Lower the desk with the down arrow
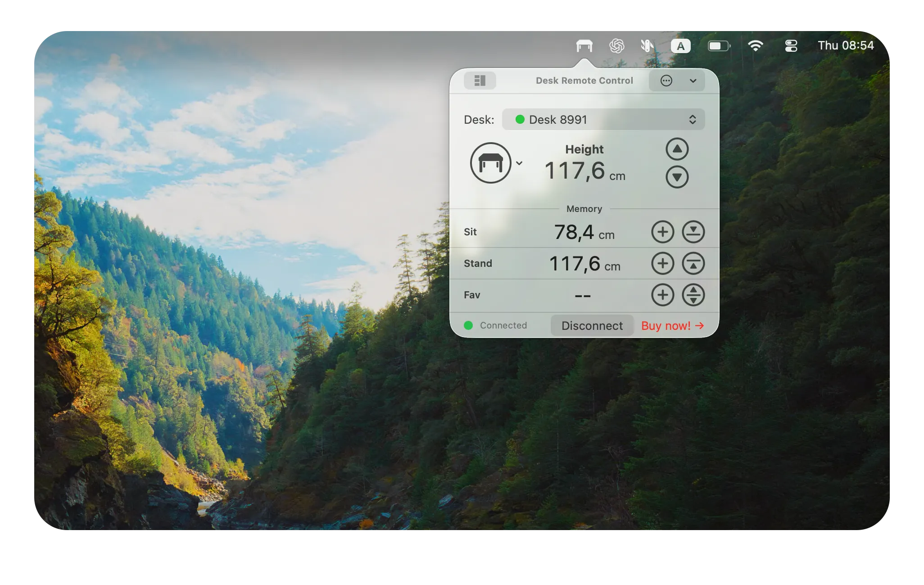 coord(677,177)
